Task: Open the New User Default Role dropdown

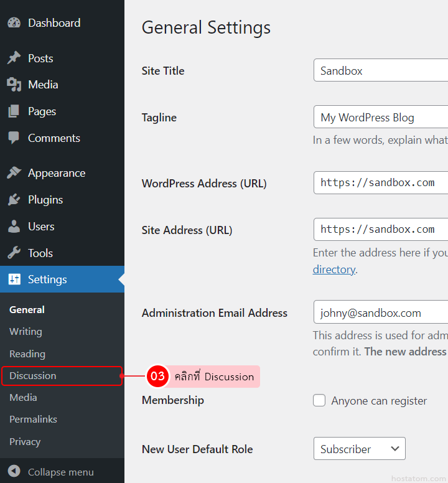Action: point(359,449)
